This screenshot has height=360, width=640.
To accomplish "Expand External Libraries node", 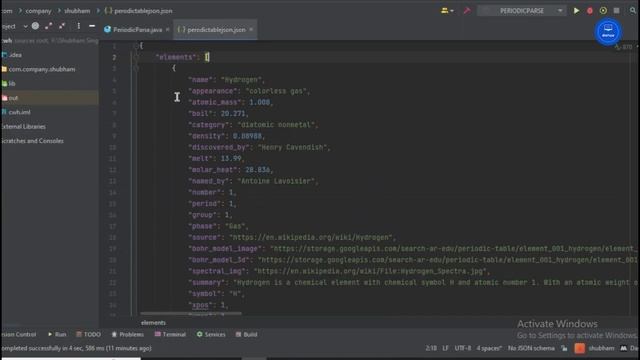I will (23, 127).
